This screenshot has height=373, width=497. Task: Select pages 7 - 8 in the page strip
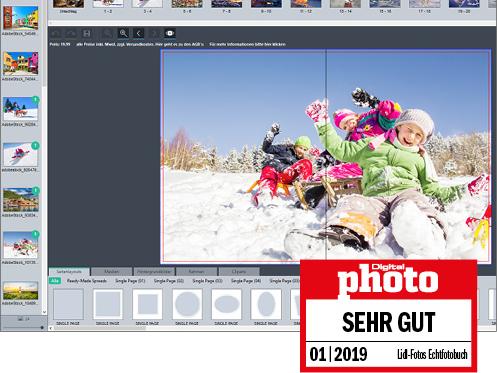pos(227,4)
